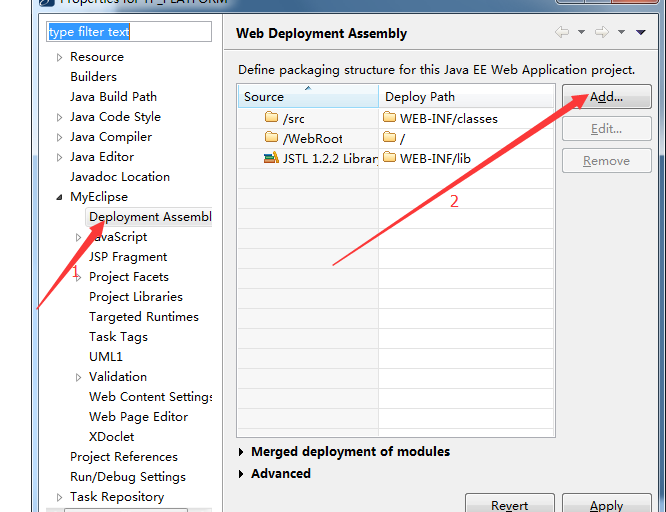Open Web Content Settings page
666x512 pixels.
point(151,397)
